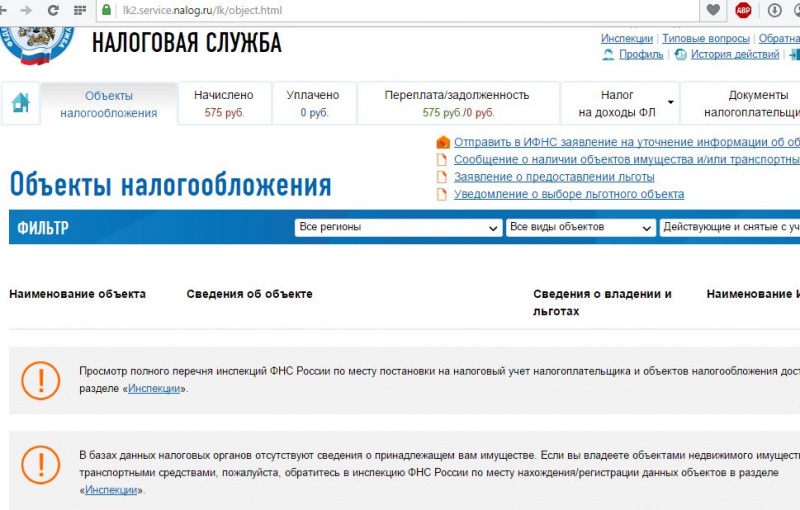Select the 'Уплачено' tab
800x510 pixels.
tap(313, 104)
